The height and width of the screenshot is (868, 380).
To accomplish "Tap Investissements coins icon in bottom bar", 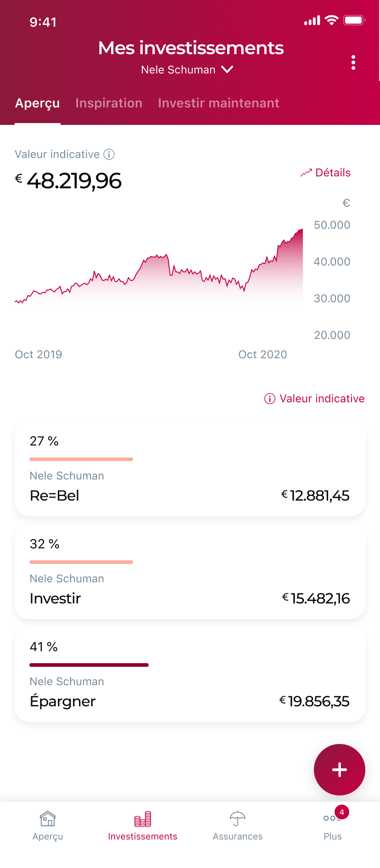I will [x=143, y=819].
